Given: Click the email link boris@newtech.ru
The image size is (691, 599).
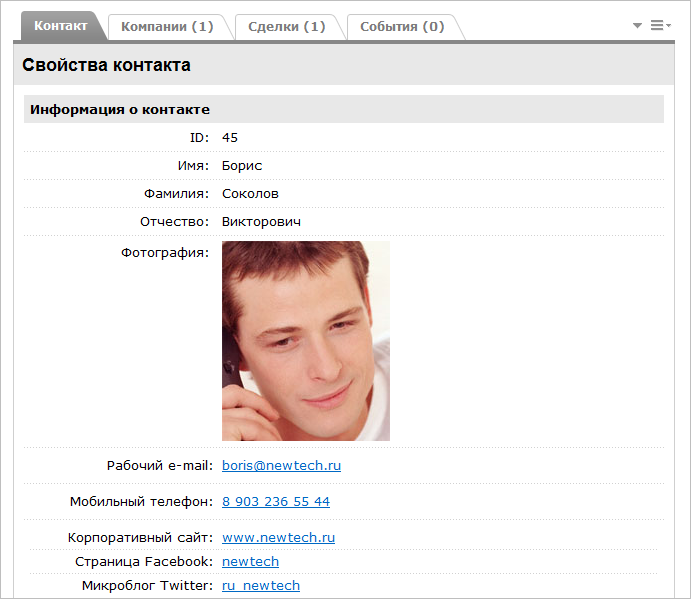Looking at the screenshot, I should pos(281,465).
